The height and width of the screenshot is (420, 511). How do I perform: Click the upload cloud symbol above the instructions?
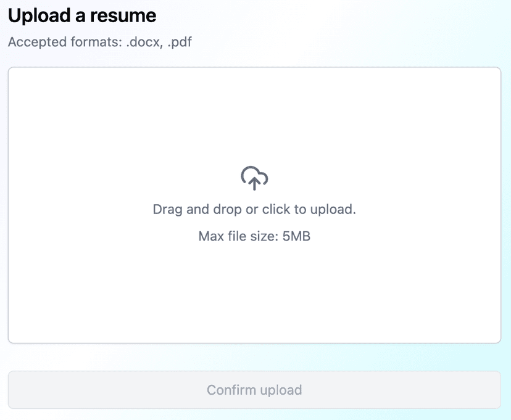[254, 178]
